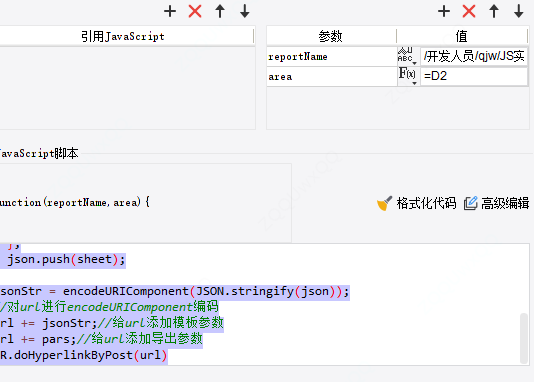Move selected parameter down
Image resolution: width=534 pixels, height=382 pixels.
click(519, 11)
